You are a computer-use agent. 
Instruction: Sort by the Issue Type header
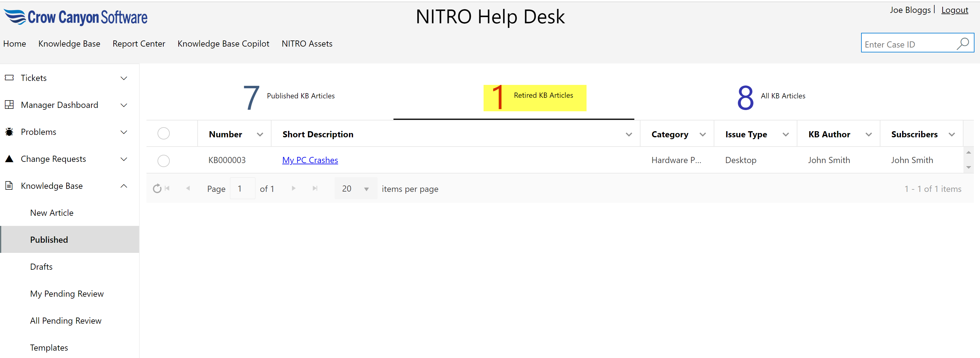[746, 134]
